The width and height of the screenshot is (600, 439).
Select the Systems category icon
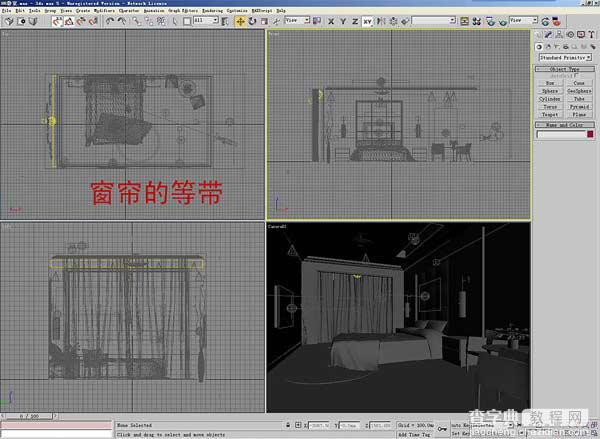(593, 47)
